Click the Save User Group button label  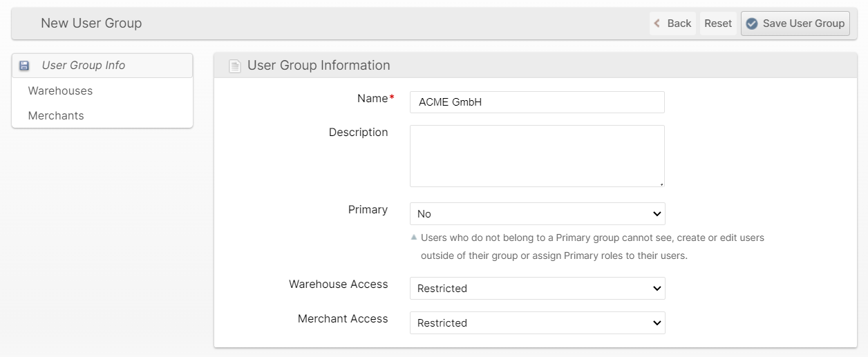(x=803, y=23)
